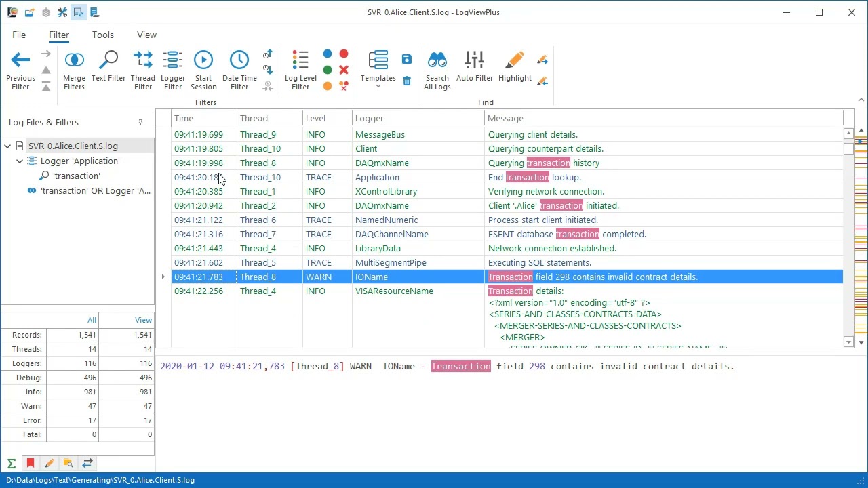Image resolution: width=868 pixels, height=488 pixels.
Task: Click the delete template trash icon
Action: coord(407,81)
